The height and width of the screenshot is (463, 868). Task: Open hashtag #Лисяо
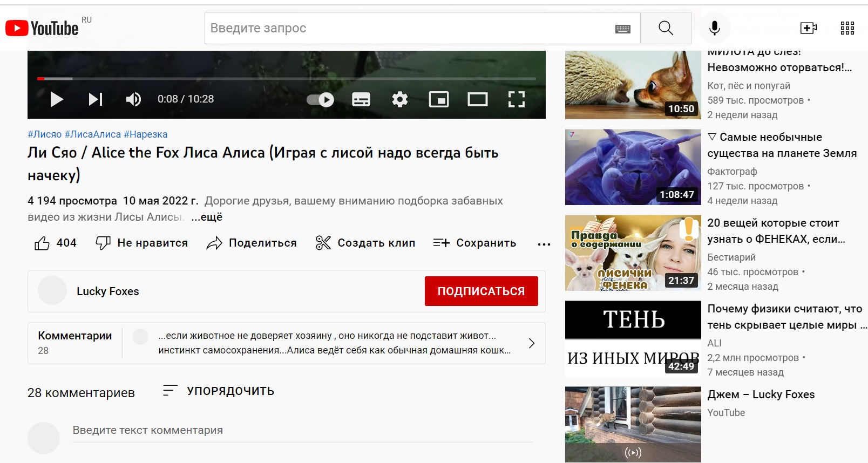[x=45, y=134]
